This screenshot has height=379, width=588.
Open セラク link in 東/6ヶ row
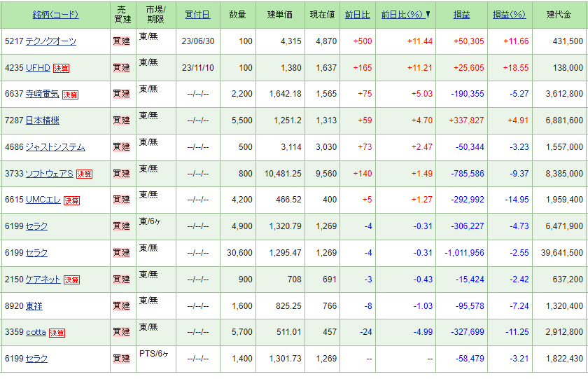click(x=36, y=226)
